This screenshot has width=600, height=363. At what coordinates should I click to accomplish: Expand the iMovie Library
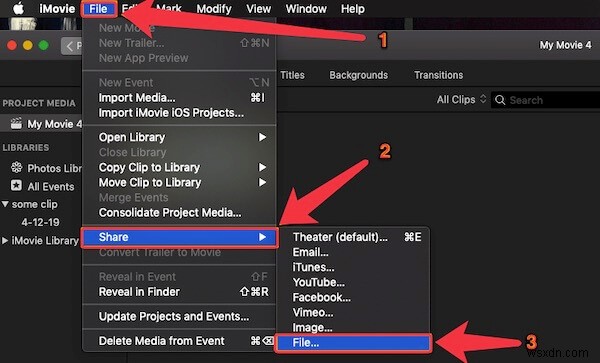(x=5, y=241)
